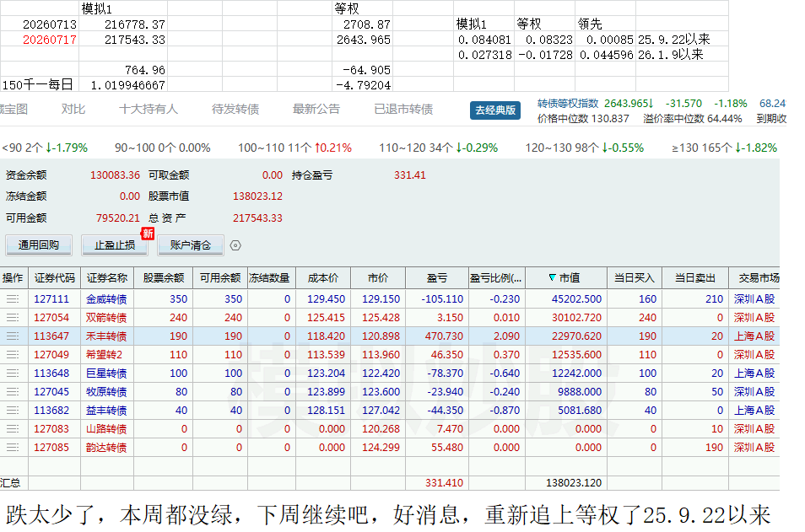Click the 止盈止损 button

click(x=115, y=245)
